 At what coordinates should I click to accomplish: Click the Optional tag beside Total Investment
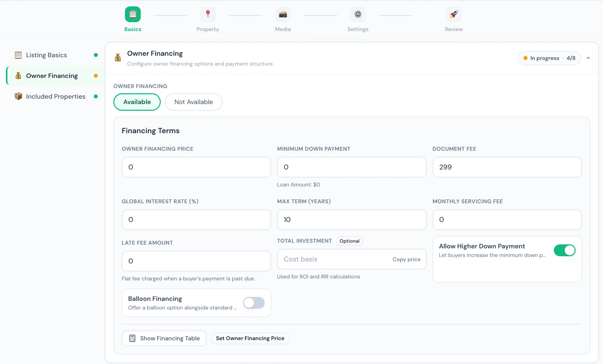click(x=349, y=241)
